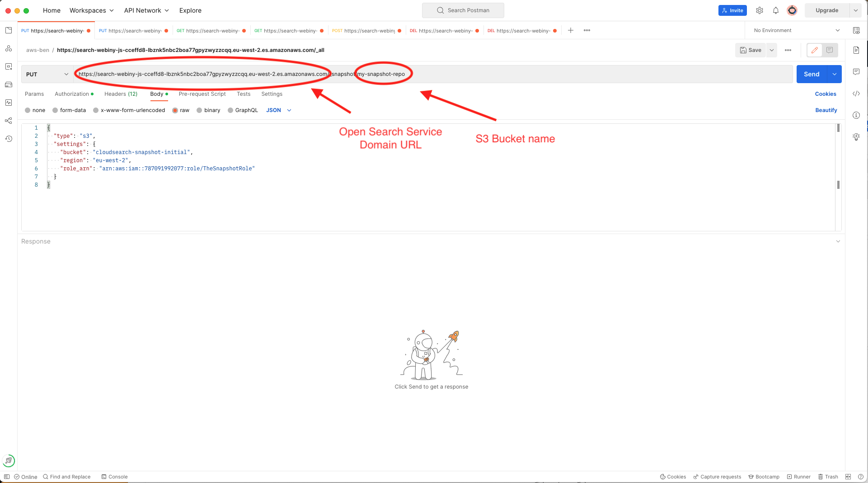Open the Collections sidebar icon
The width and height of the screenshot is (868, 483).
9,30
